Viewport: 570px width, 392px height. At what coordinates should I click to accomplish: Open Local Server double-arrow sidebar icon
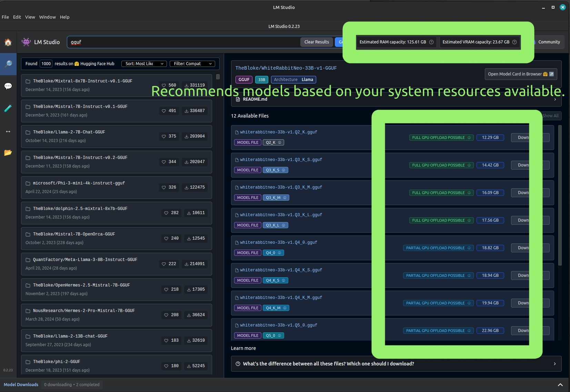[x=8, y=131]
